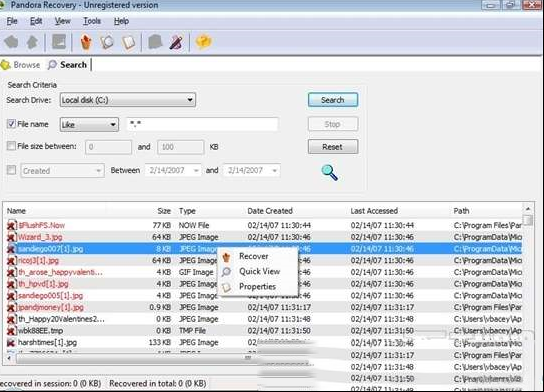The width and height of the screenshot is (544, 392).
Task: Enable the File size between checkbox
Action: [11, 146]
